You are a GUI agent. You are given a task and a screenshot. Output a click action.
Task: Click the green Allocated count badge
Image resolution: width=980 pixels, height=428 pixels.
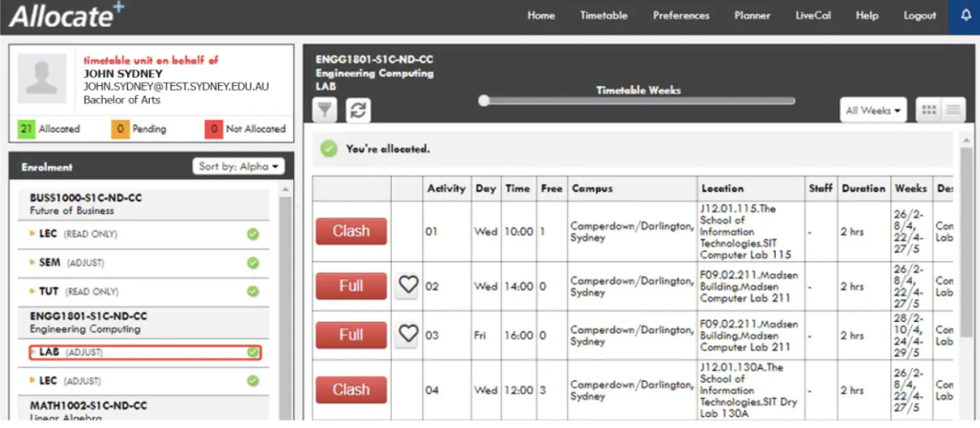26,130
